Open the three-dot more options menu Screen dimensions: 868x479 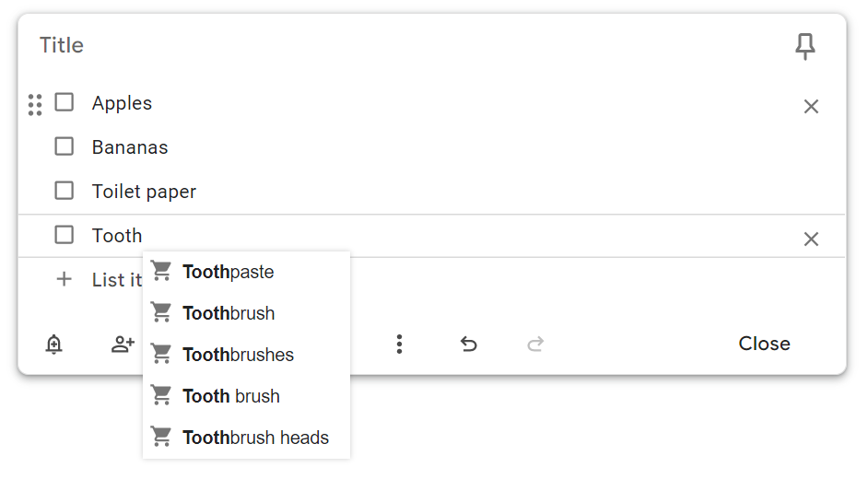tap(399, 345)
